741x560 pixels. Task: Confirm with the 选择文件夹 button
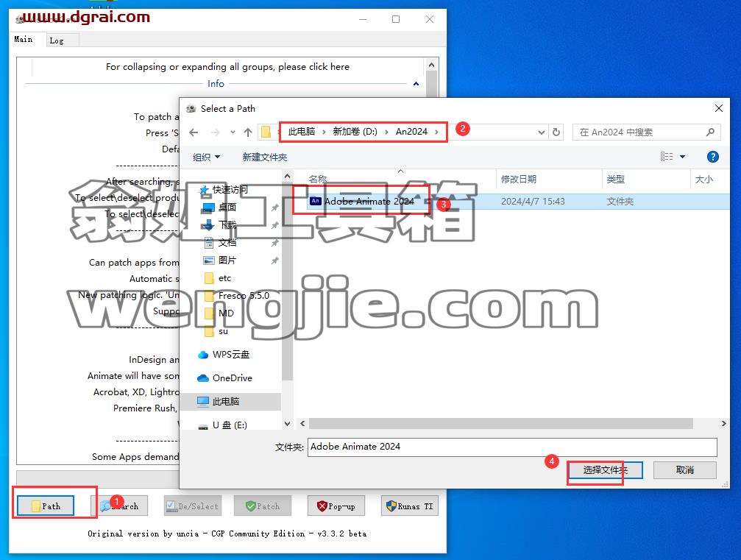pos(605,469)
